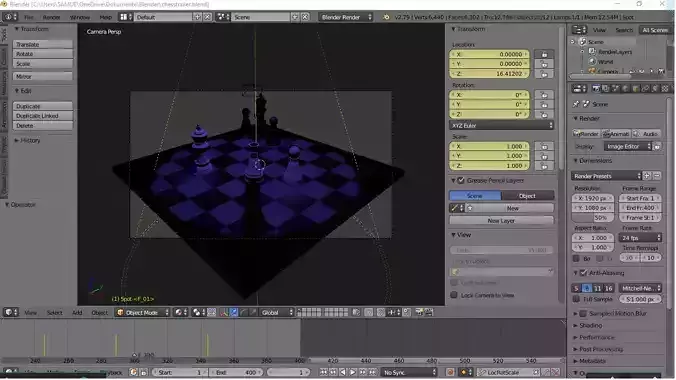Expand the Post Processing panel

pos(576,349)
